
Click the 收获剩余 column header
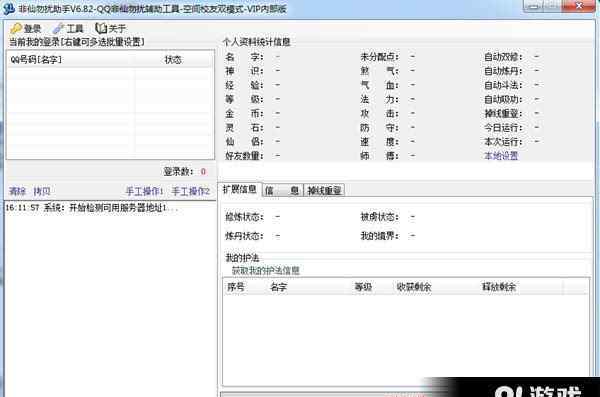click(414, 287)
